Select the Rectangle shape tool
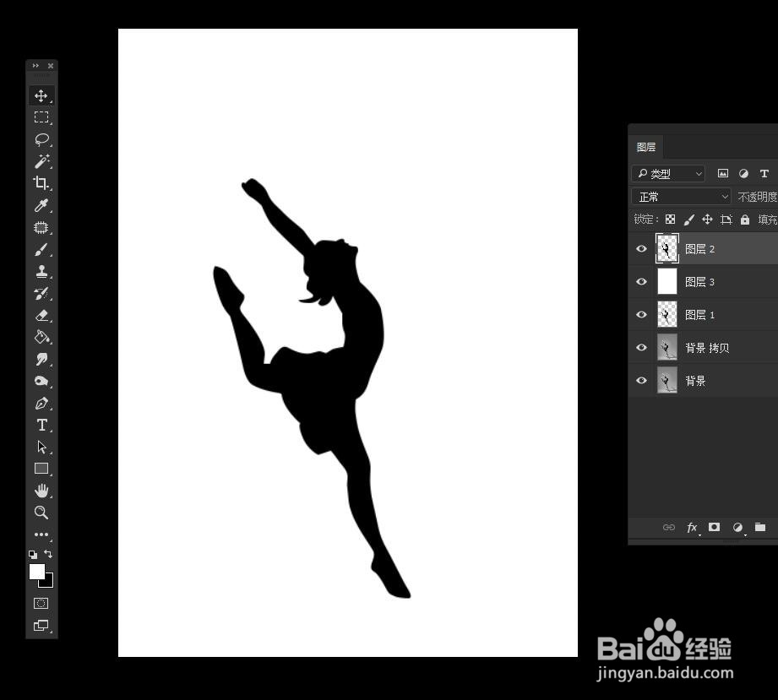The height and width of the screenshot is (700, 778). click(x=41, y=469)
